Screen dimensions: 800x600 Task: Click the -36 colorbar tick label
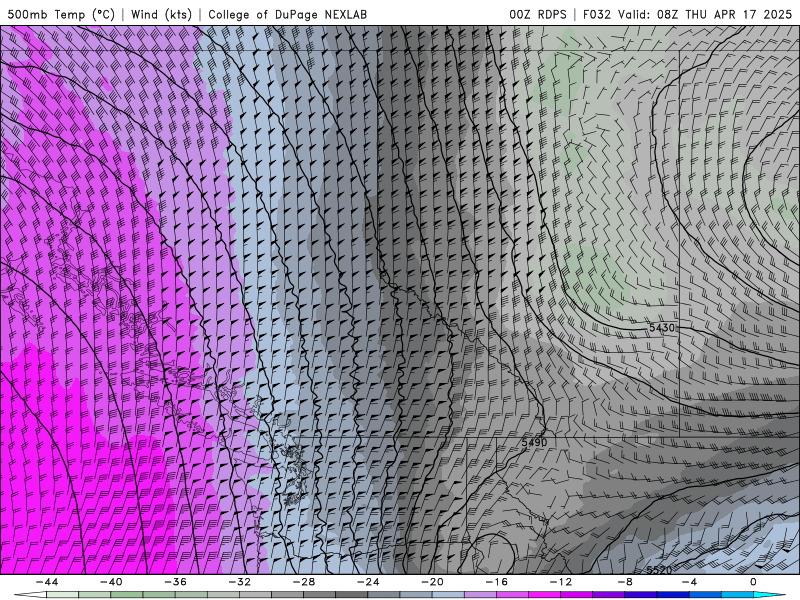point(175,582)
